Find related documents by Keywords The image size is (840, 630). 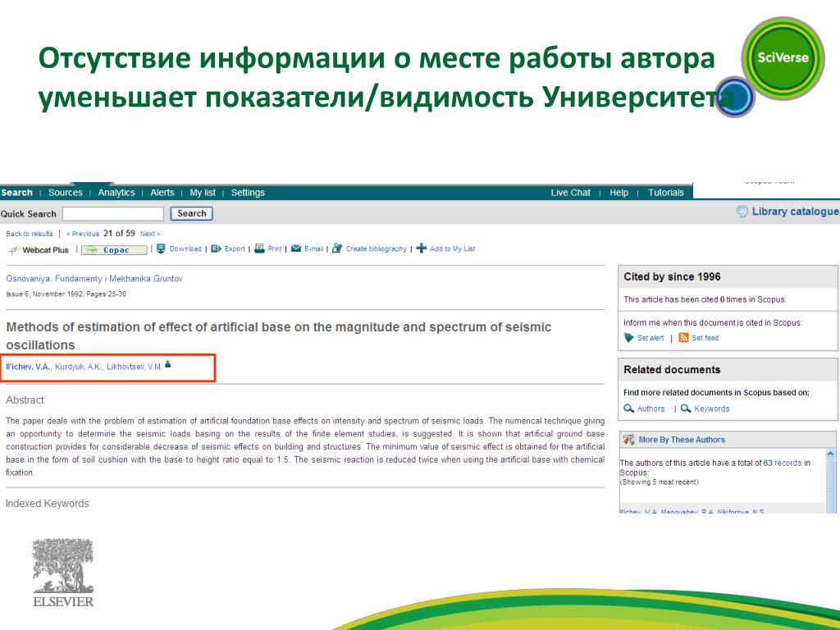[x=712, y=409]
